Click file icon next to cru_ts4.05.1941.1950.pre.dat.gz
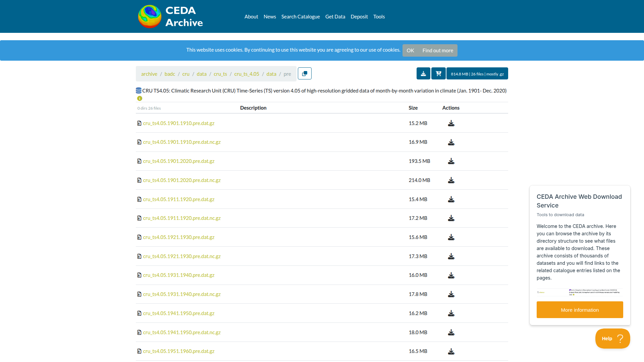 (x=139, y=313)
